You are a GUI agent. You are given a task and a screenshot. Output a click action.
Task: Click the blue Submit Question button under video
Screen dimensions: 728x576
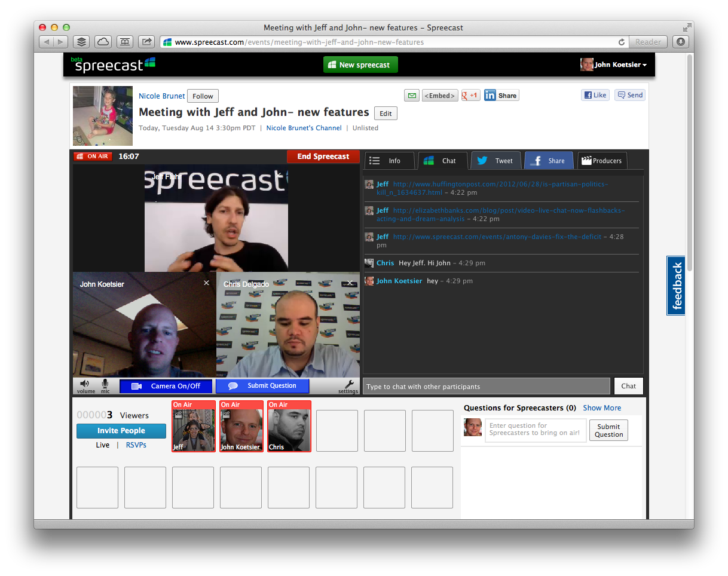(x=262, y=386)
